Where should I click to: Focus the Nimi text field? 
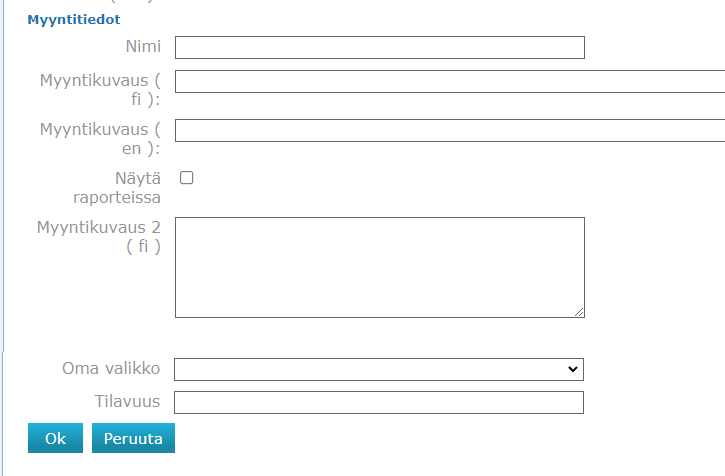(x=379, y=47)
